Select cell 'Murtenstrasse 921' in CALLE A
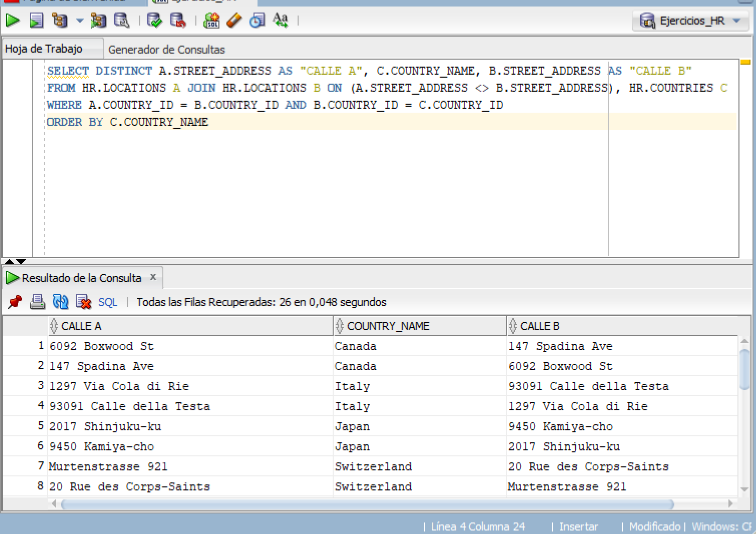This screenshot has width=756, height=534. tap(190, 466)
